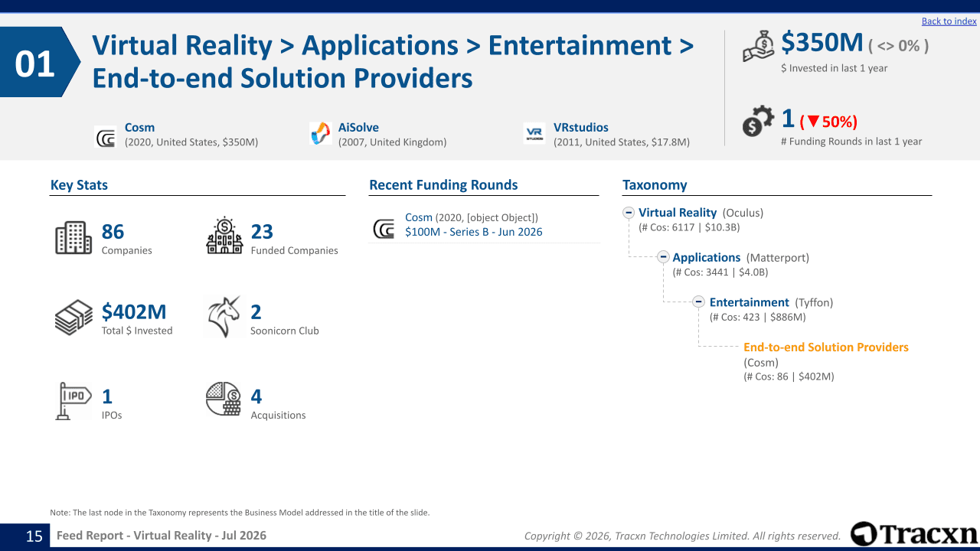
Task: Click the (2011, United States, $17.8M) detail
Action: pyautogui.click(x=622, y=142)
